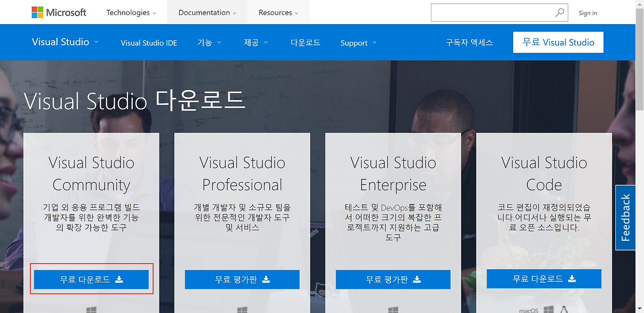The image size is (644, 313).
Task: Expand the Resources dropdown menu
Action: coord(279,13)
